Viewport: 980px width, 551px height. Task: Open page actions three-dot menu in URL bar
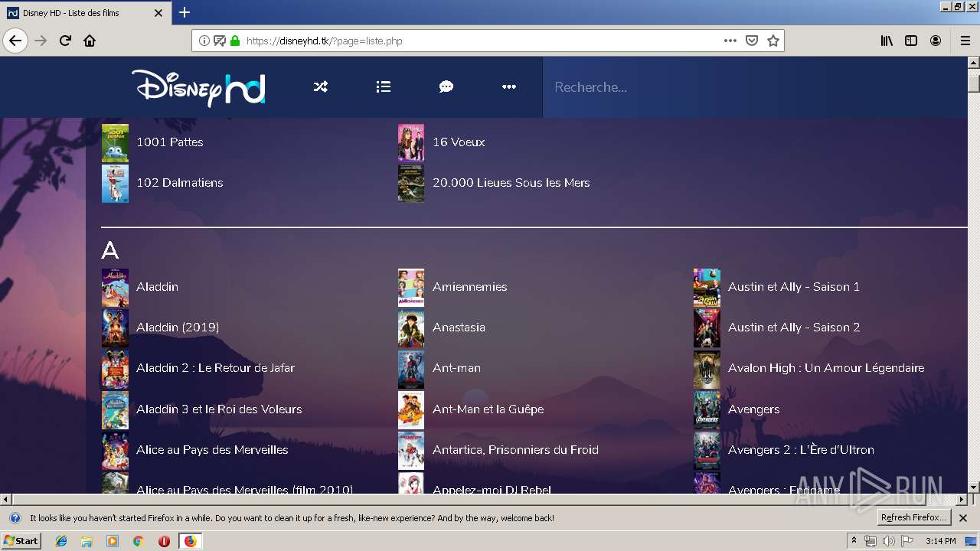coord(730,41)
